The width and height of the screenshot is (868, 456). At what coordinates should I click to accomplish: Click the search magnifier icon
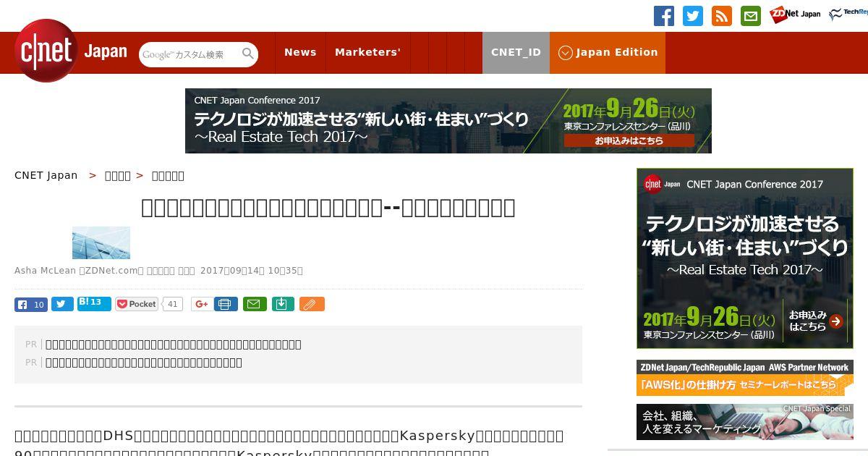point(248,54)
